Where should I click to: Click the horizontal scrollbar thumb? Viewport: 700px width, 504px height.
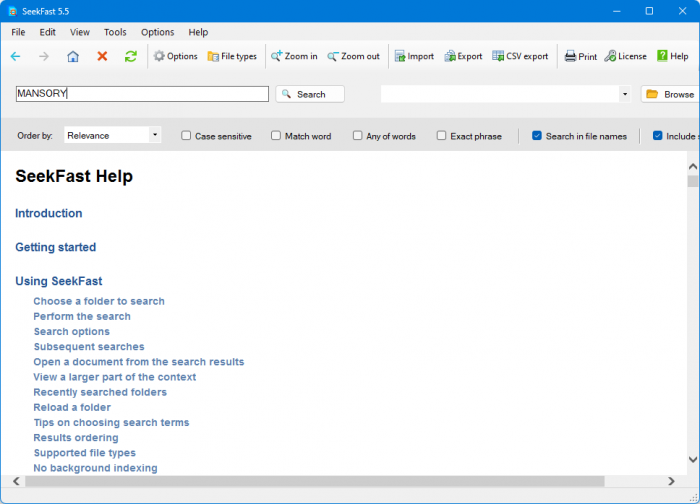(315, 481)
